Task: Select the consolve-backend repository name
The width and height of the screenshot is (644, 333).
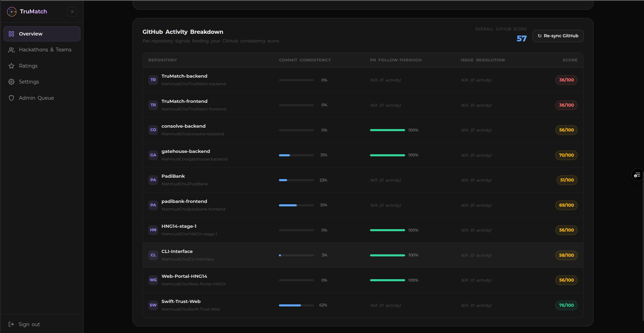Action: (x=184, y=126)
